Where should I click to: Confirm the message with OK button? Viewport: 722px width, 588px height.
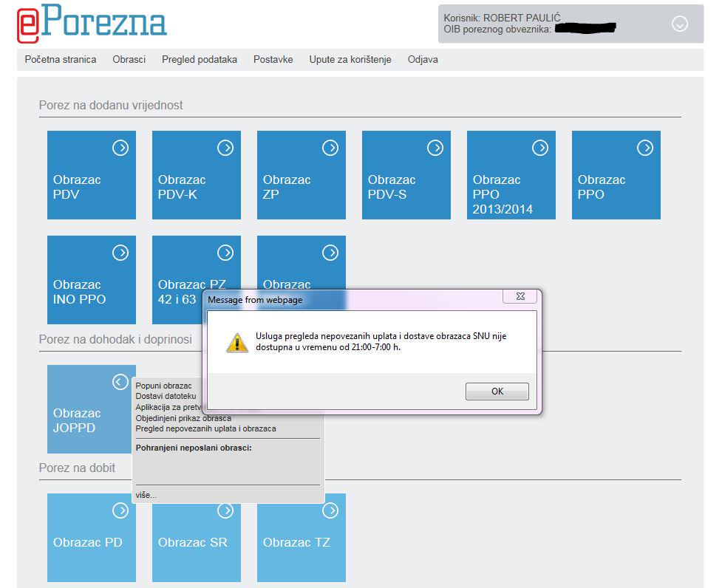pyautogui.click(x=497, y=391)
